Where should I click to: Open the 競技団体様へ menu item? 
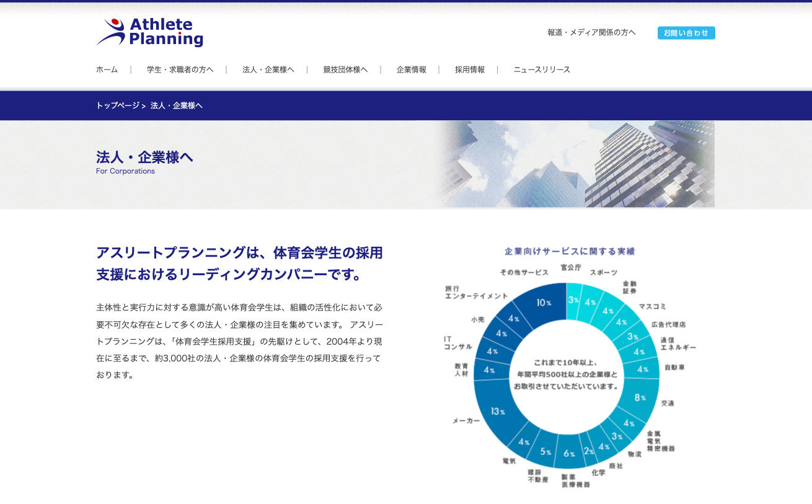pos(345,69)
